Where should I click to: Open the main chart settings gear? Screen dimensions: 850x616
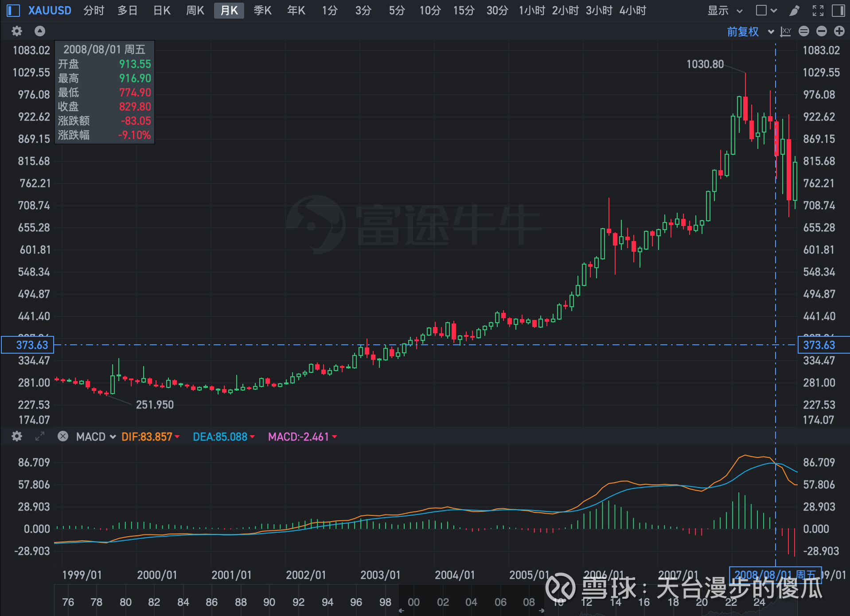(x=16, y=31)
